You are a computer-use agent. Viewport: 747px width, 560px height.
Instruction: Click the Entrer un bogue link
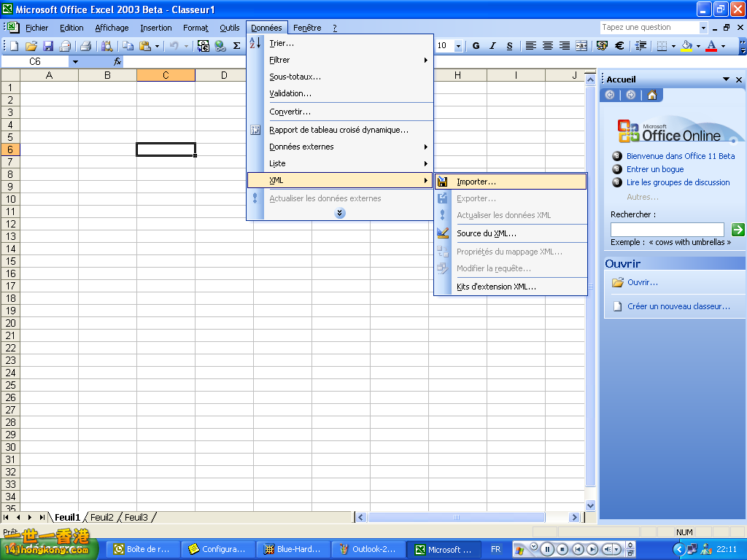pyautogui.click(x=654, y=169)
